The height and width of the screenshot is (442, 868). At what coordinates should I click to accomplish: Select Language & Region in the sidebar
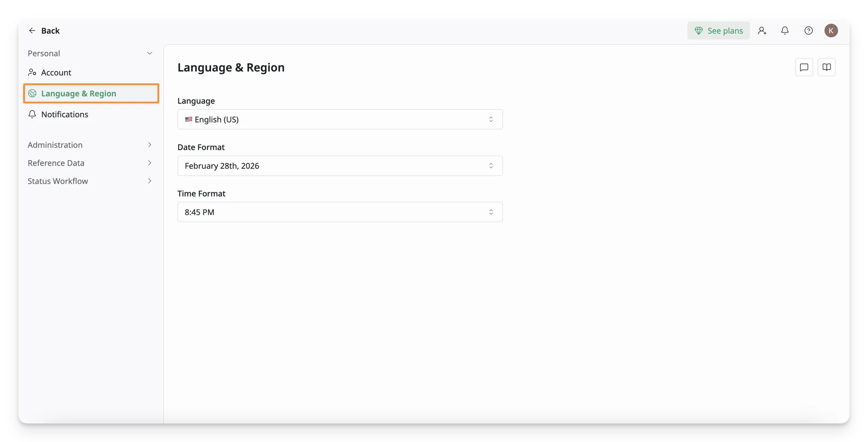pos(91,94)
